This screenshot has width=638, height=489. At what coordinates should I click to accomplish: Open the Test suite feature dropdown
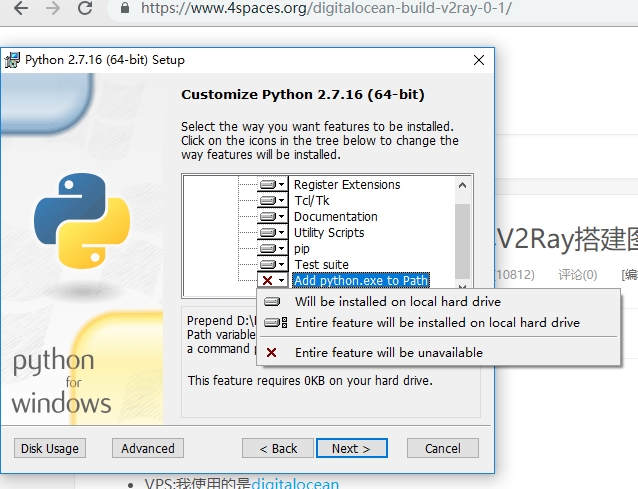click(273, 264)
